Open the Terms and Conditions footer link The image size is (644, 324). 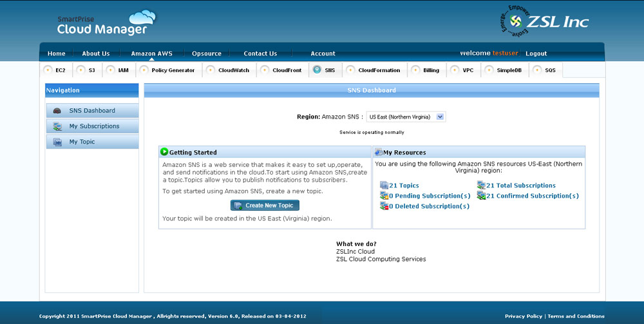click(x=576, y=316)
